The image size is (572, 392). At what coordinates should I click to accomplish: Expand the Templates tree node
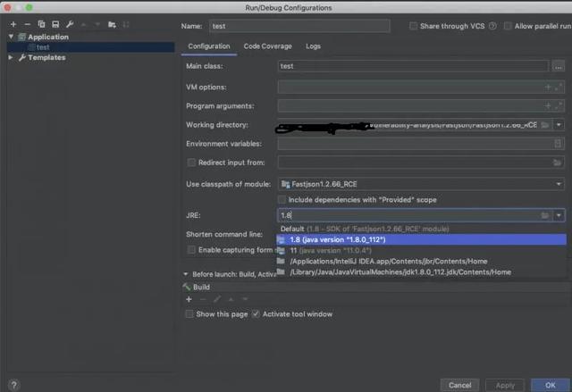tap(12, 57)
